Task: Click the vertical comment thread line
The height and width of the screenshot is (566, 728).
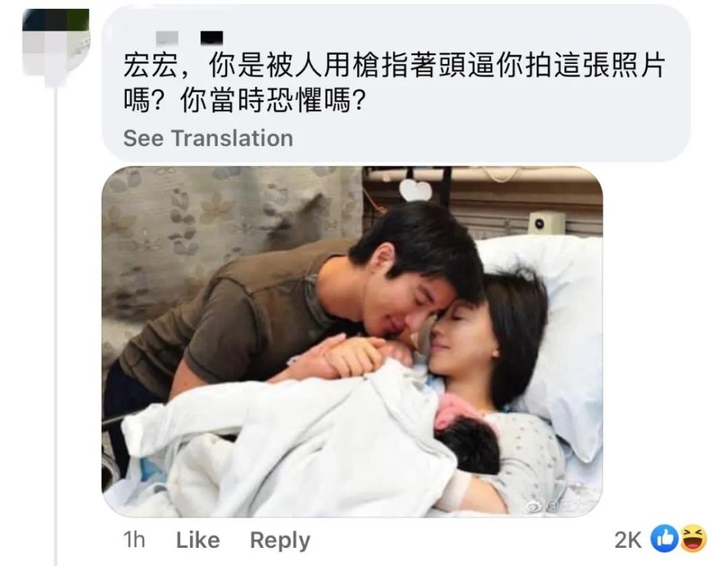Action: [x=56, y=324]
